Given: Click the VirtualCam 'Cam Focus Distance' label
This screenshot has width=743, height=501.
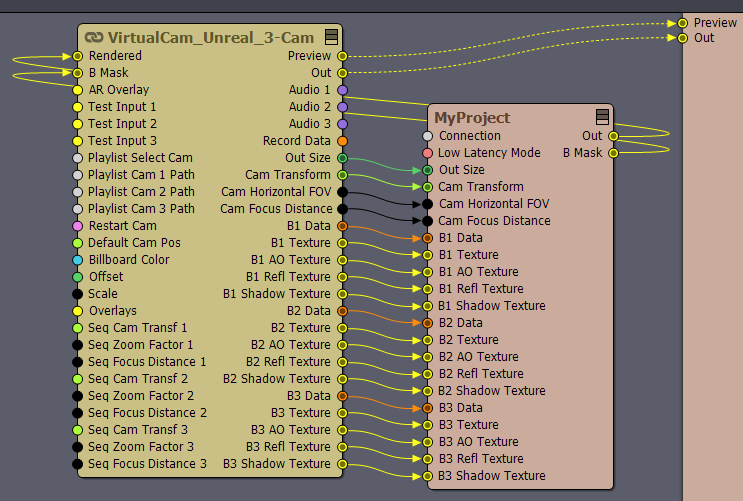Looking at the screenshot, I should (276, 209).
